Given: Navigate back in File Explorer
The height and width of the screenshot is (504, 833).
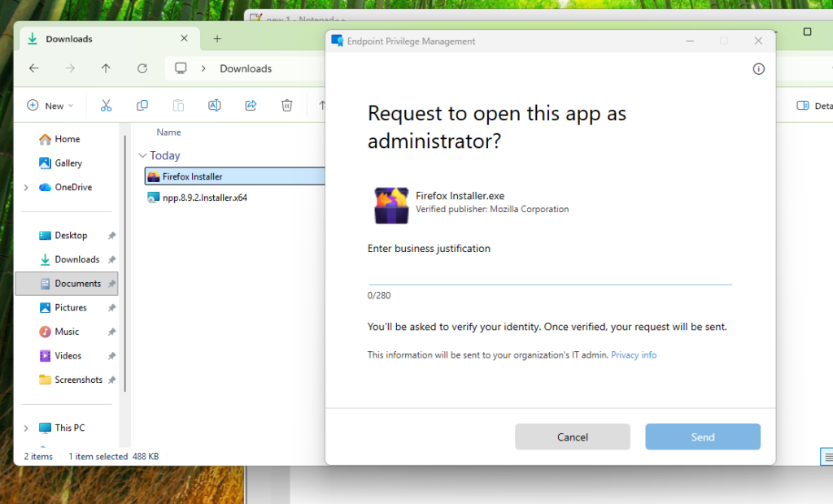Looking at the screenshot, I should [34, 68].
